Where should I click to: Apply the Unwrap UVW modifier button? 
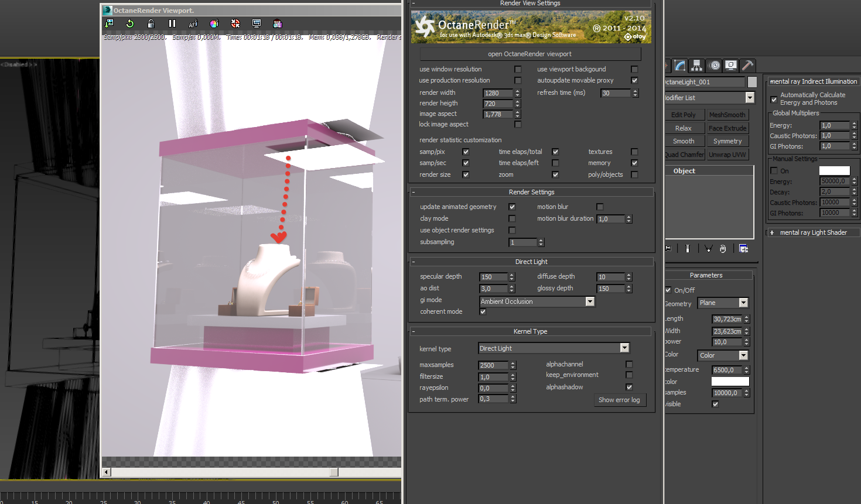727,155
